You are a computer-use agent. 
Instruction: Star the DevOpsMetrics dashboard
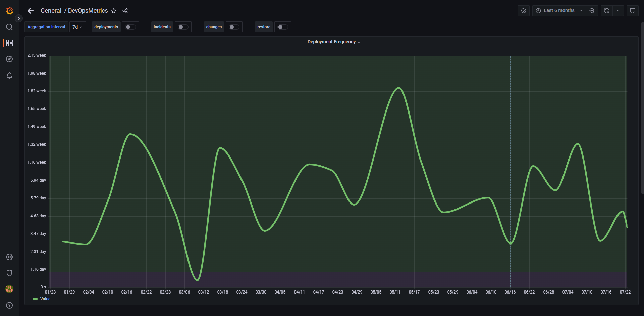(114, 11)
